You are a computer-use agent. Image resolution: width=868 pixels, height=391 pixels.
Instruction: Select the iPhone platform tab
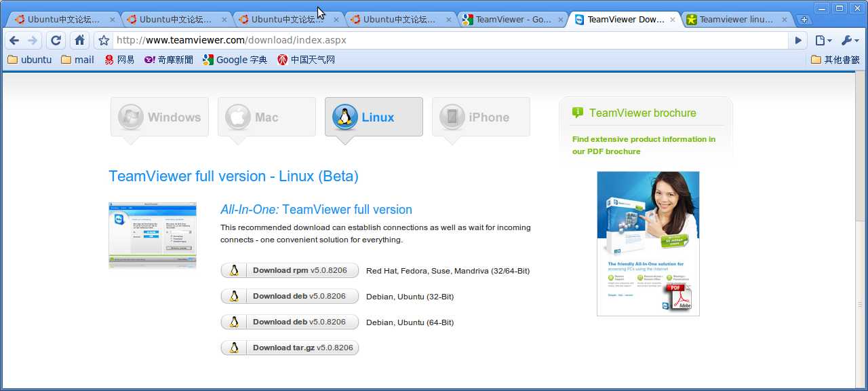[481, 117]
